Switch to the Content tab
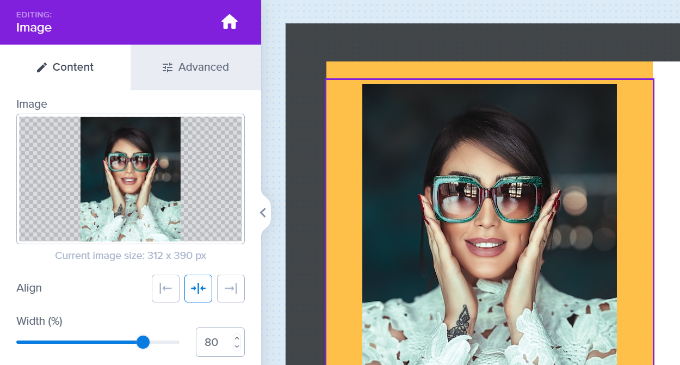 pos(65,67)
